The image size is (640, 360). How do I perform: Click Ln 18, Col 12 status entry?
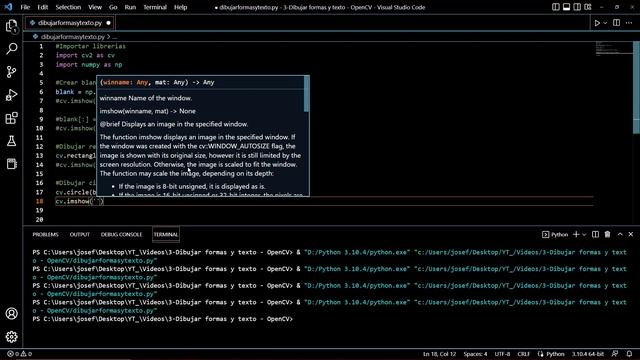pyautogui.click(x=439, y=354)
